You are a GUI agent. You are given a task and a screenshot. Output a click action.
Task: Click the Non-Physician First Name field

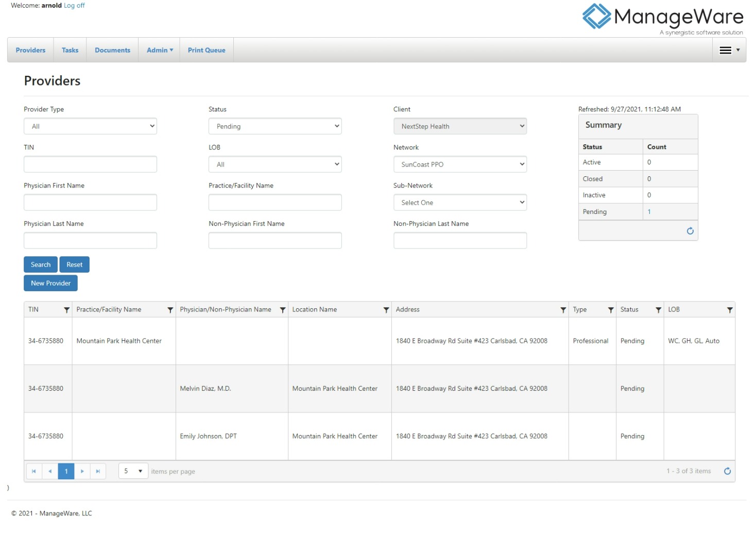275,241
